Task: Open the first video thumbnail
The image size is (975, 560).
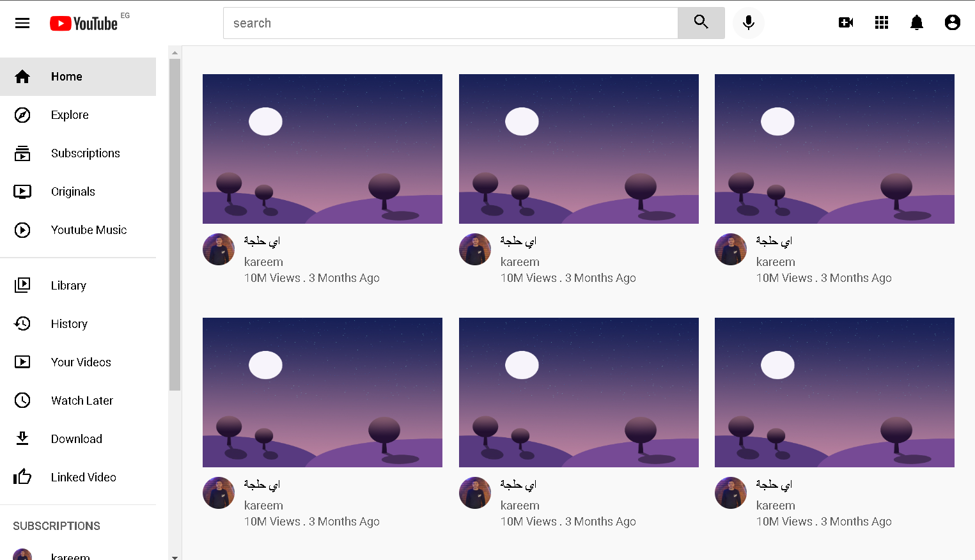Action: (x=322, y=149)
